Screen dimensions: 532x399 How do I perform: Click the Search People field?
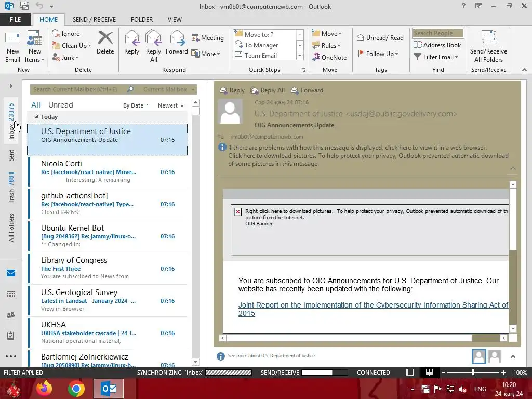point(438,33)
